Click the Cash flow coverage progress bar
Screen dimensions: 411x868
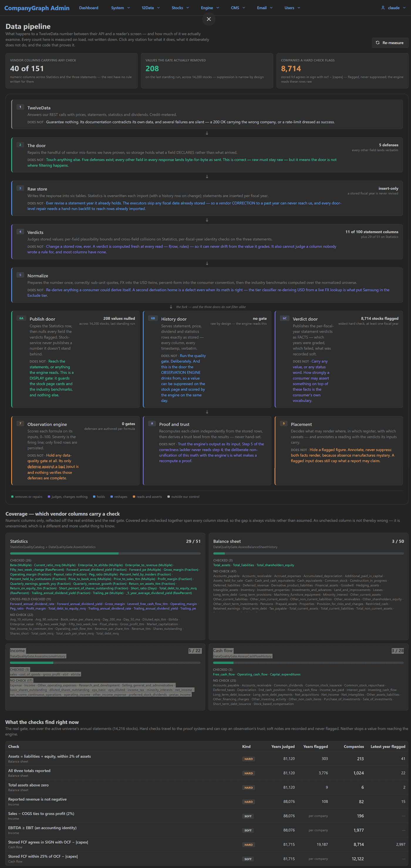[308, 663]
